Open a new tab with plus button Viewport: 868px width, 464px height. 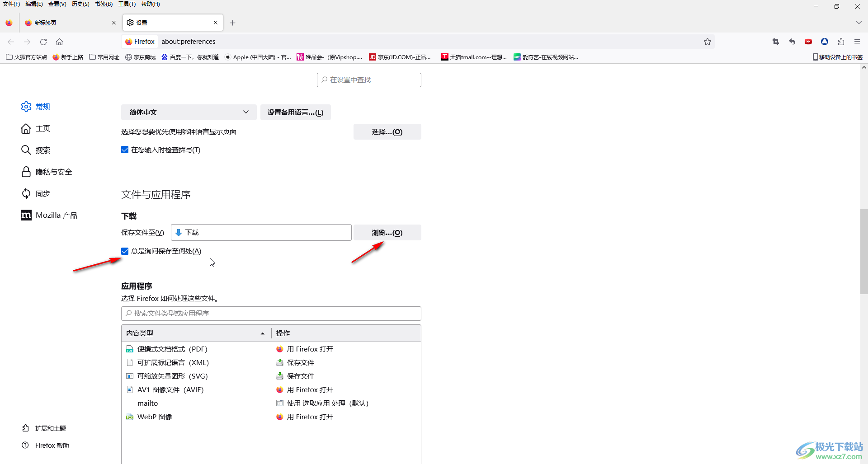(x=233, y=23)
